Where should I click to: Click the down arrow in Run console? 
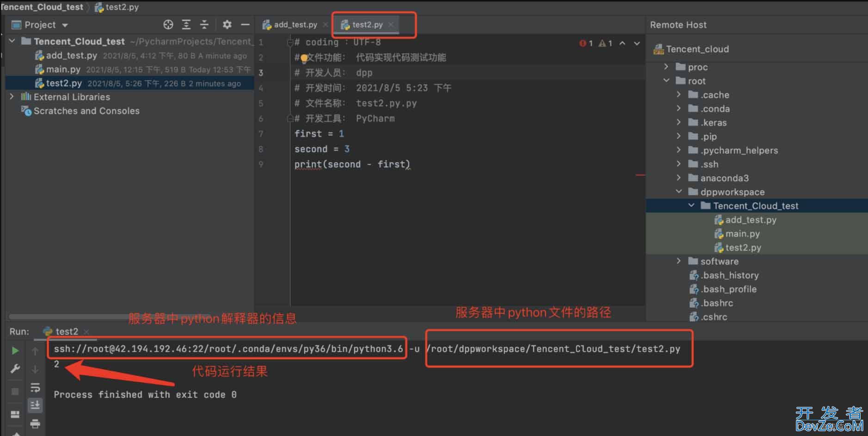point(35,369)
